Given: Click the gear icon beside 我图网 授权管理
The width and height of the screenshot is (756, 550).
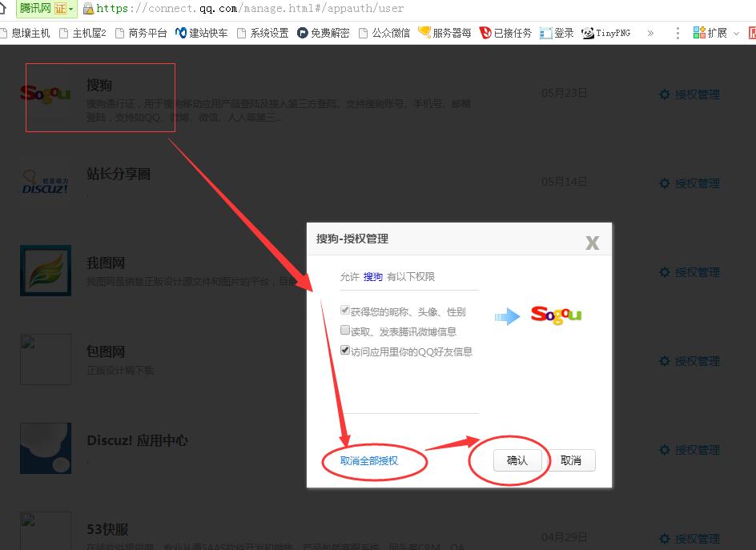Looking at the screenshot, I should click(665, 272).
